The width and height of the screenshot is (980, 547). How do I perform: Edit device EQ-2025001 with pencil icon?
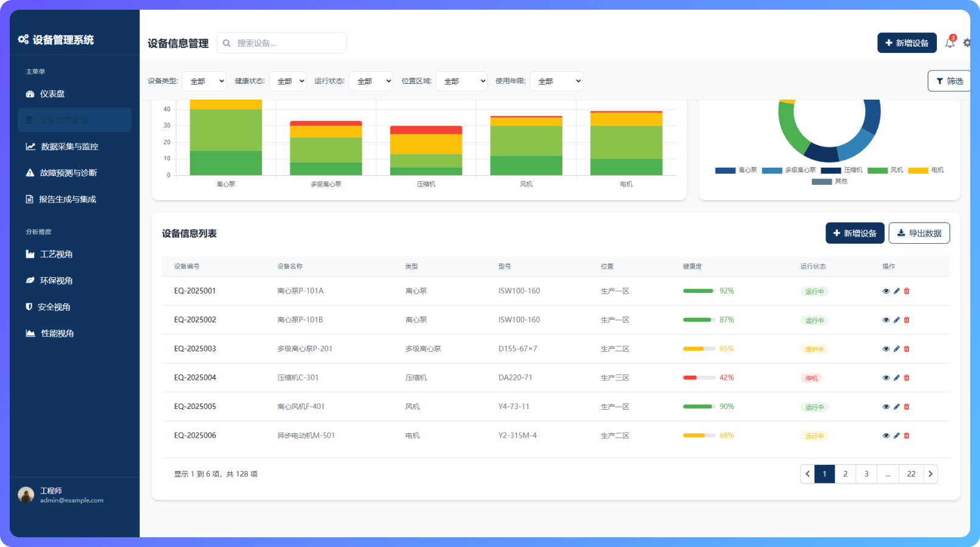(x=896, y=291)
